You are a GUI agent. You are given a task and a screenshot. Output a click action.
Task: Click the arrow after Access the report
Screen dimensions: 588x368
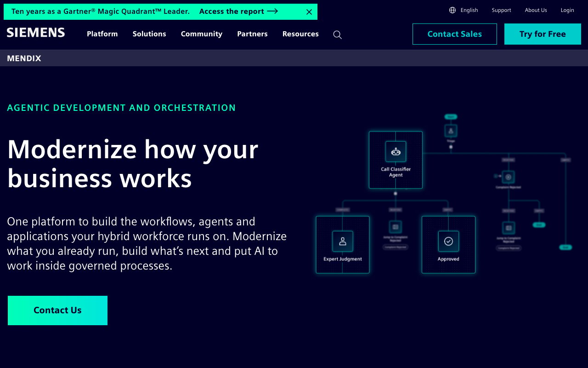click(272, 11)
